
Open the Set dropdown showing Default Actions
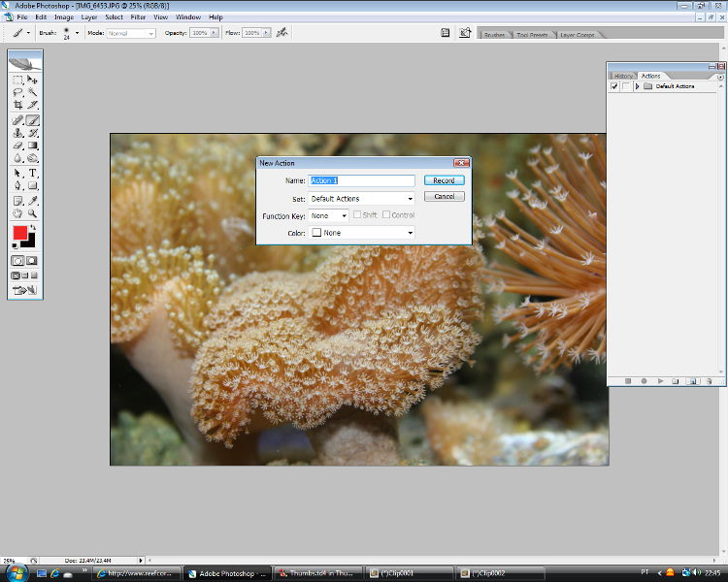click(361, 198)
